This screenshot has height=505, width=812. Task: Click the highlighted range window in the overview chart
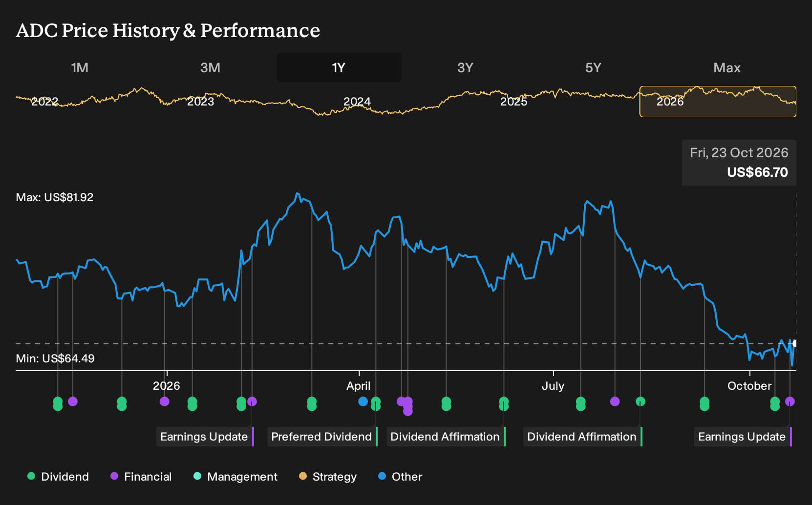pos(718,102)
